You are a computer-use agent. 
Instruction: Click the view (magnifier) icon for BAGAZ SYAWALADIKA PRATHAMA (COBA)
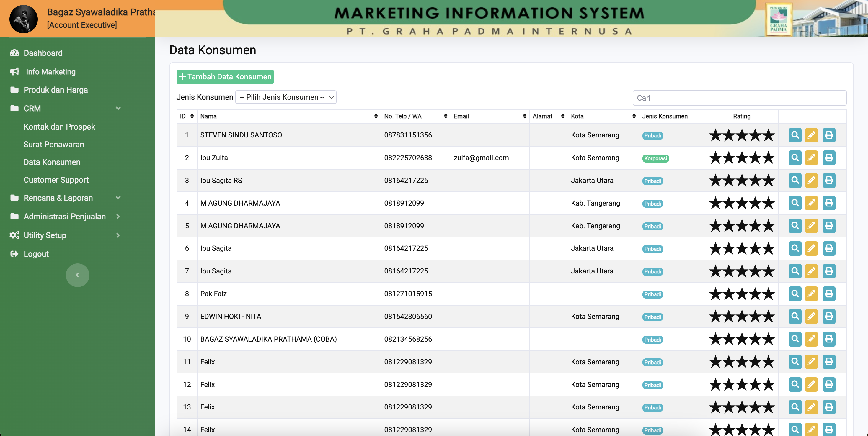click(794, 339)
